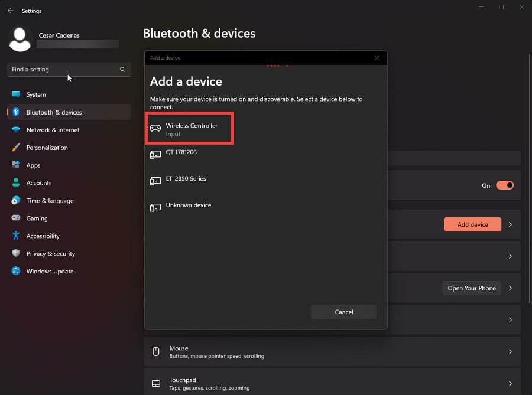Viewport: 532px width, 395px height.
Task: Expand the row beside Add device
Action: (x=510, y=224)
